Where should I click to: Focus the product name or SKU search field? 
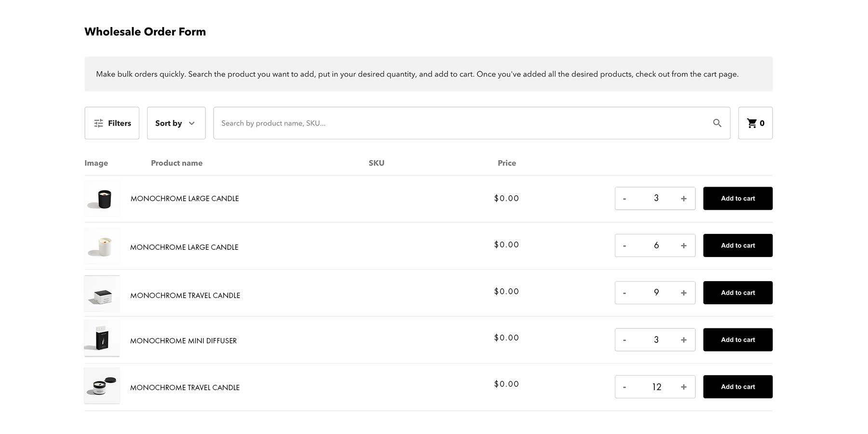463,123
